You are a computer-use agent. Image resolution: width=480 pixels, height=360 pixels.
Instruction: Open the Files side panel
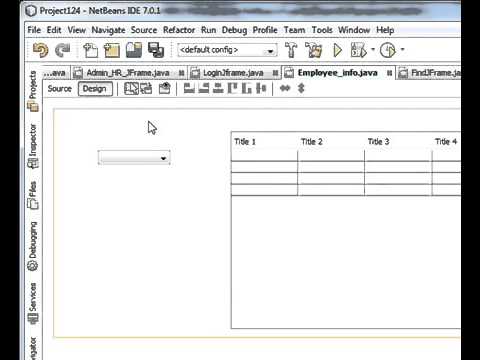point(33,195)
